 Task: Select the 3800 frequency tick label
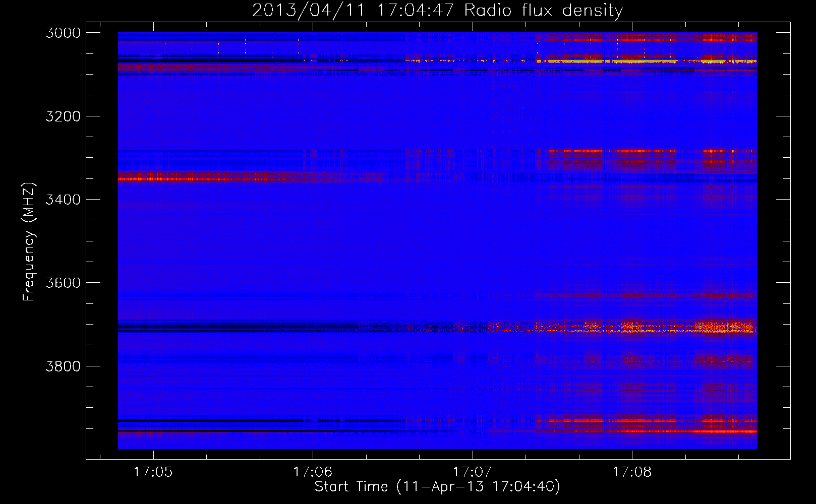coord(63,366)
